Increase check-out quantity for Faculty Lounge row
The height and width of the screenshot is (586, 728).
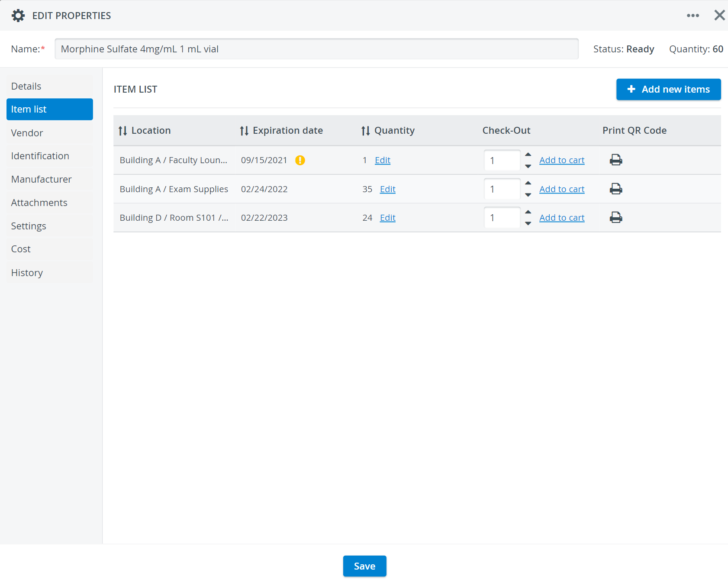coord(528,155)
